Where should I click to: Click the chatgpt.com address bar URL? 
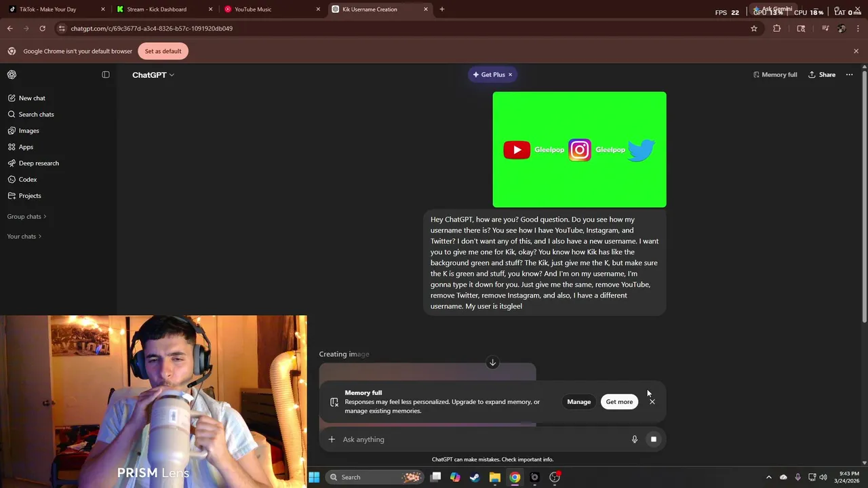pyautogui.click(x=151, y=28)
